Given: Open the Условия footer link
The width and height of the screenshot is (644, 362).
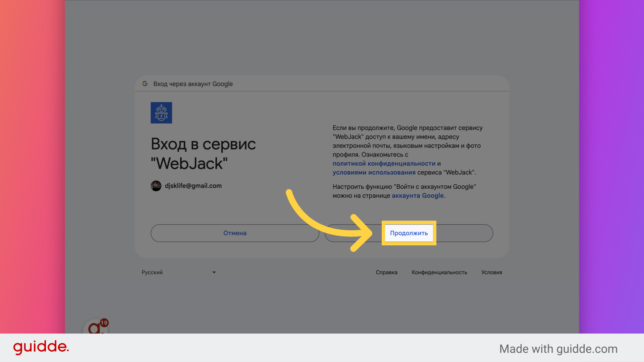Looking at the screenshot, I should click(x=491, y=272).
